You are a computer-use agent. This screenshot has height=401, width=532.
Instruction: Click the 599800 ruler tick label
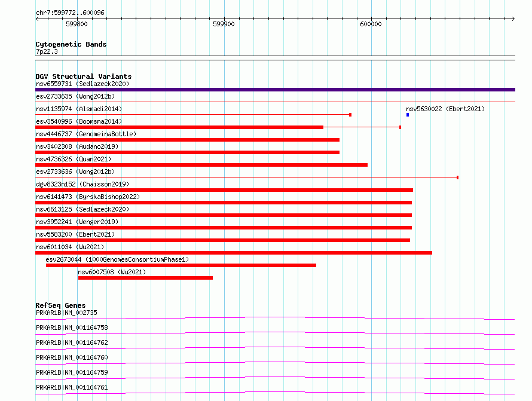[77, 24]
